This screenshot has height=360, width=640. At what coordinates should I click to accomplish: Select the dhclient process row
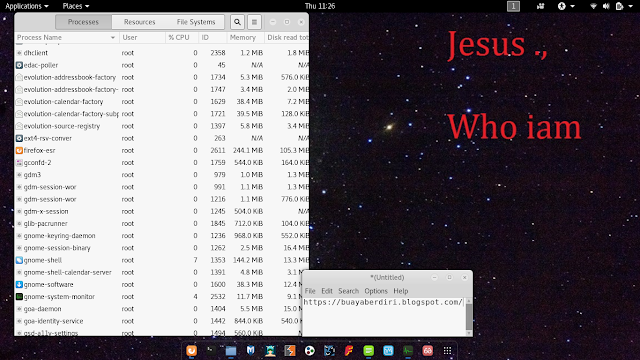coord(162,53)
